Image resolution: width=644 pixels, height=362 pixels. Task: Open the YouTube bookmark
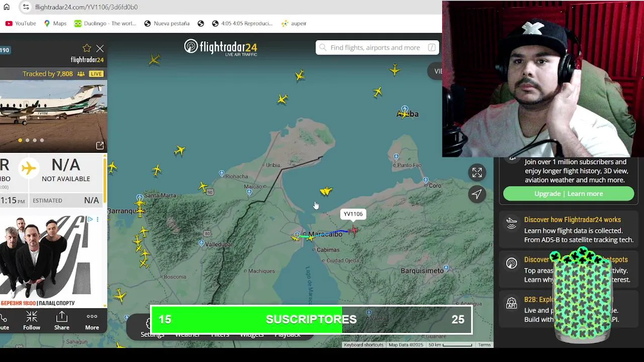coord(21,23)
